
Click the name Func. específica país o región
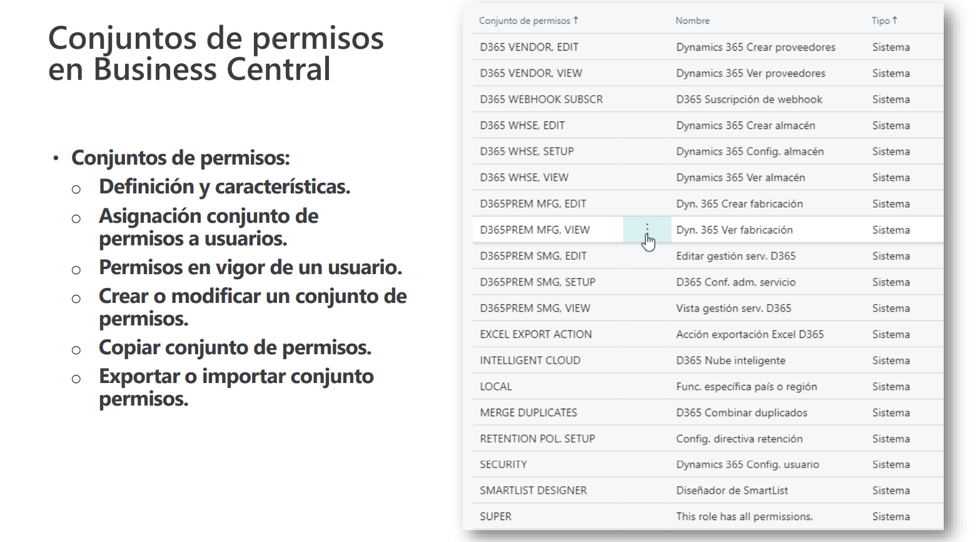tap(747, 387)
